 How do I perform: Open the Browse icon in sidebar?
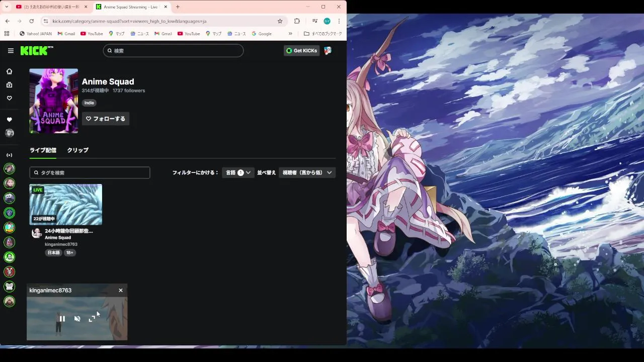click(9, 85)
